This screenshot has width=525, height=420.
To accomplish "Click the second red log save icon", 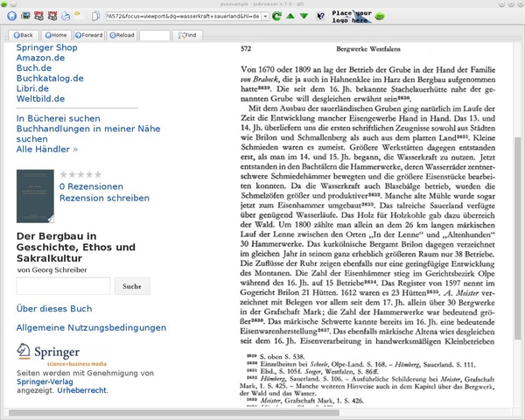I will coord(52,16).
